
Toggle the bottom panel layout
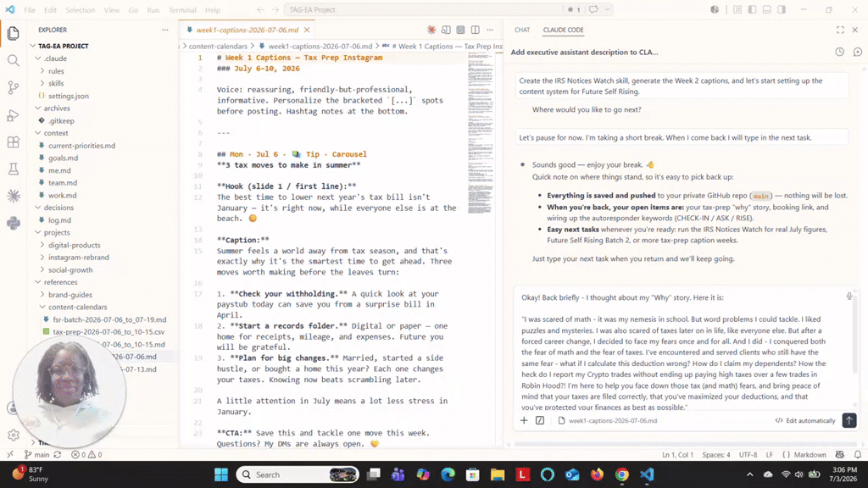point(766,9)
